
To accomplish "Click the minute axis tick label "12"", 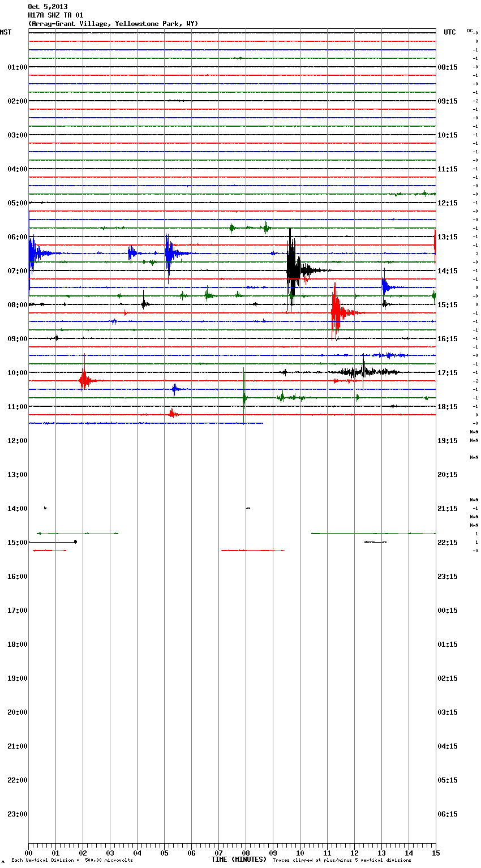I will [x=354, y=853].
